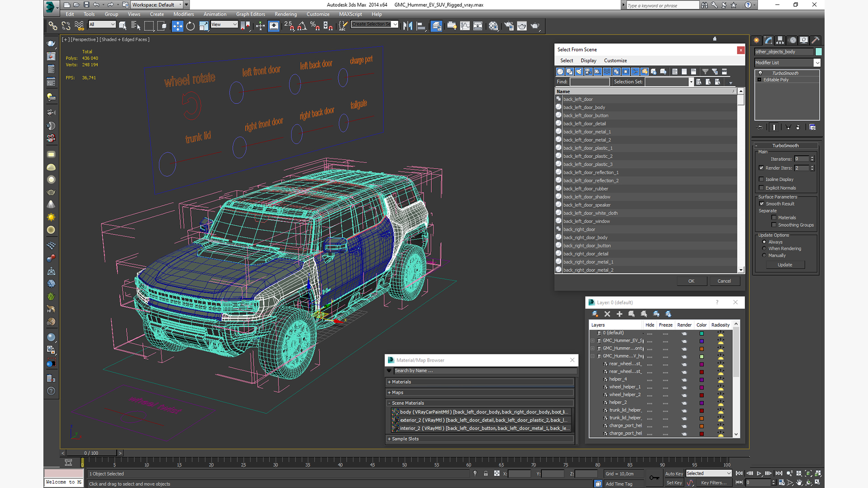This screenshot has width=868, height=488.
Task: Enable Explicit Normals checkbox
Action: pos(761,188)
